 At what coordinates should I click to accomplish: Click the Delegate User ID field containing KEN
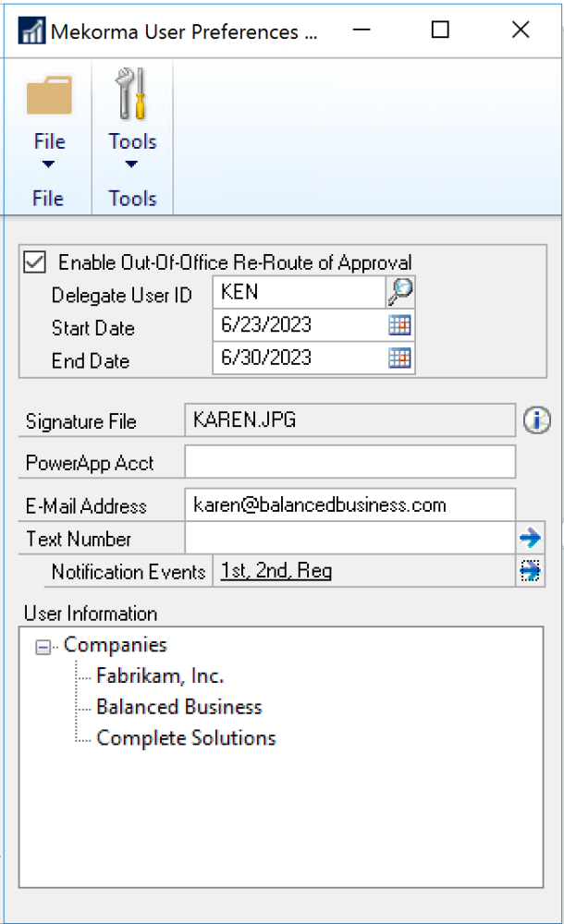298,293
